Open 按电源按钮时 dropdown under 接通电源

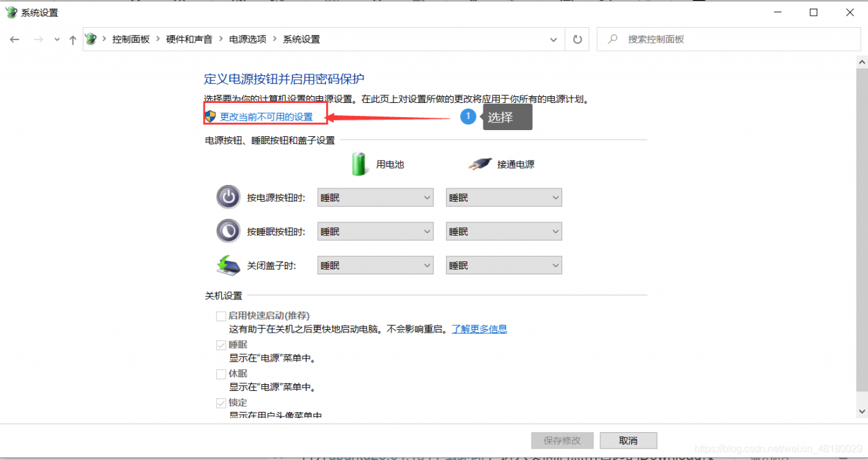[504, 197]
